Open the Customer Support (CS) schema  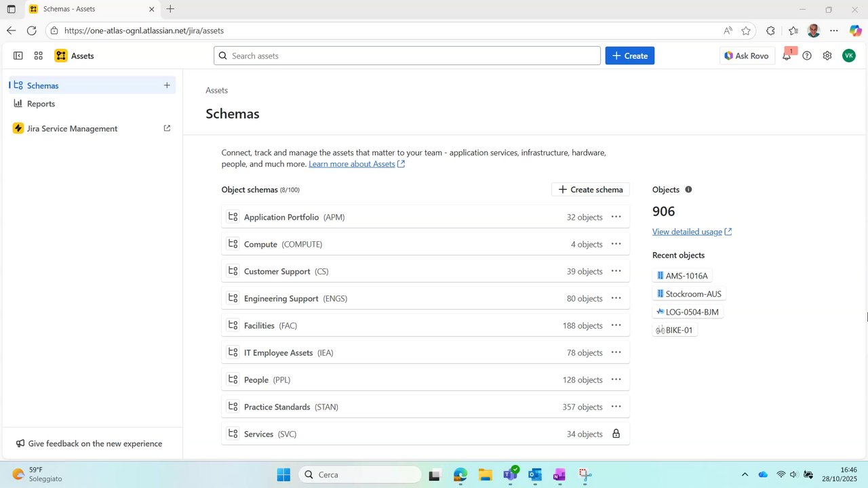(x=425, y=271)
